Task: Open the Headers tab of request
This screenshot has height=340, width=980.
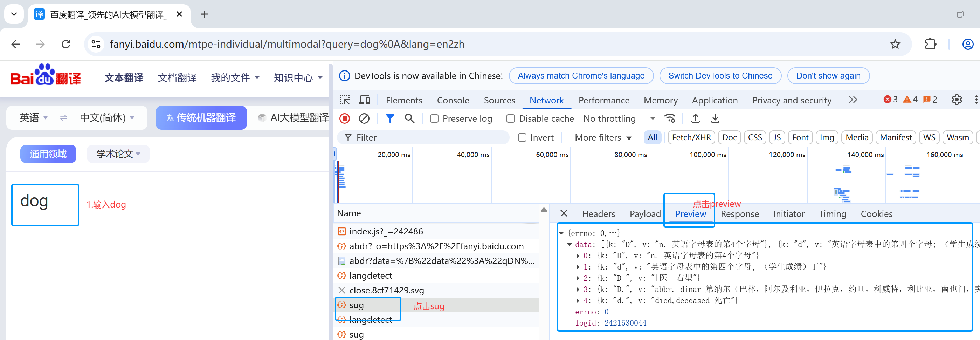Action: coord(599,214)
